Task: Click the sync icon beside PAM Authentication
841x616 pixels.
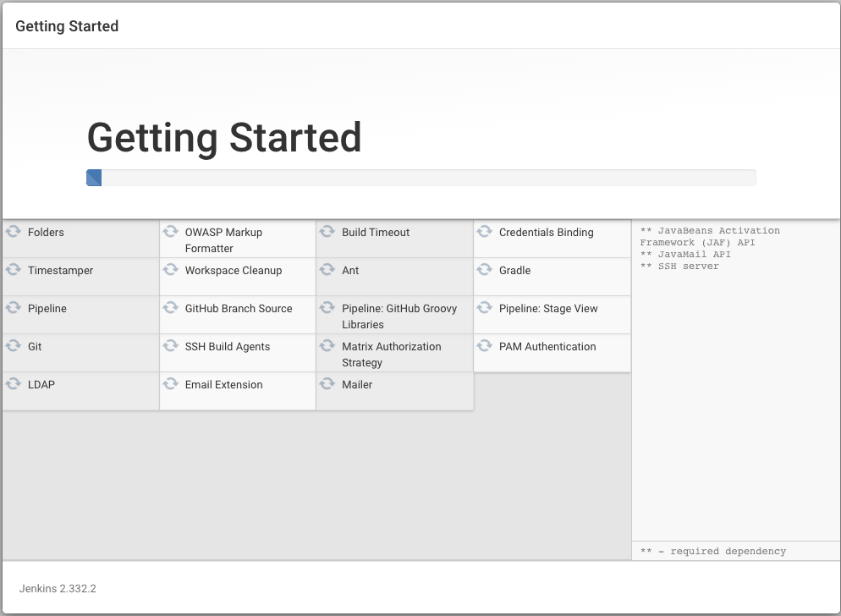Action: [x=484, y=345]
